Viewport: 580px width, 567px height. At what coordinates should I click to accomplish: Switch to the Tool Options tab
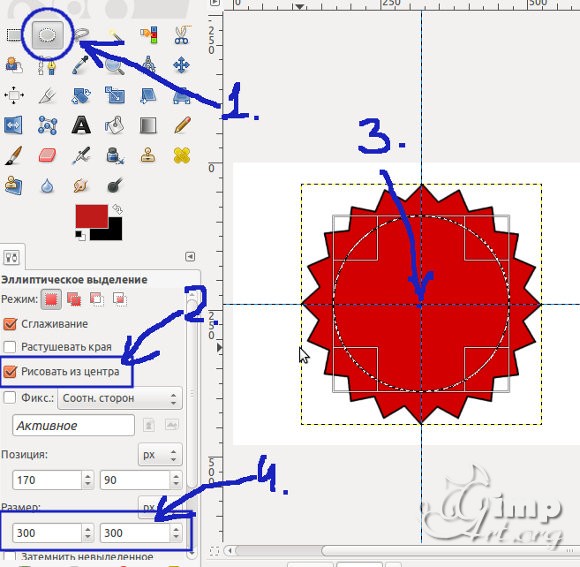(x=12, y=257)
